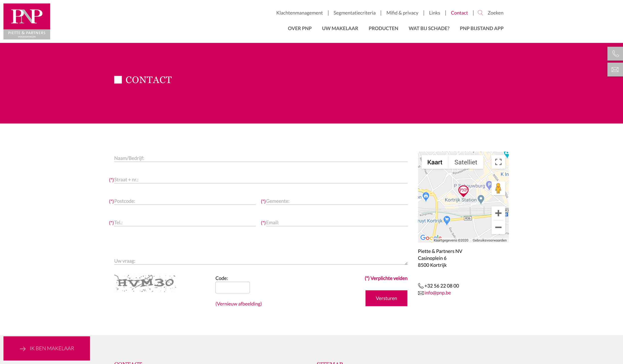Click the info@pnp.be email link
The image size is (623, 364).
coord(437,293)
